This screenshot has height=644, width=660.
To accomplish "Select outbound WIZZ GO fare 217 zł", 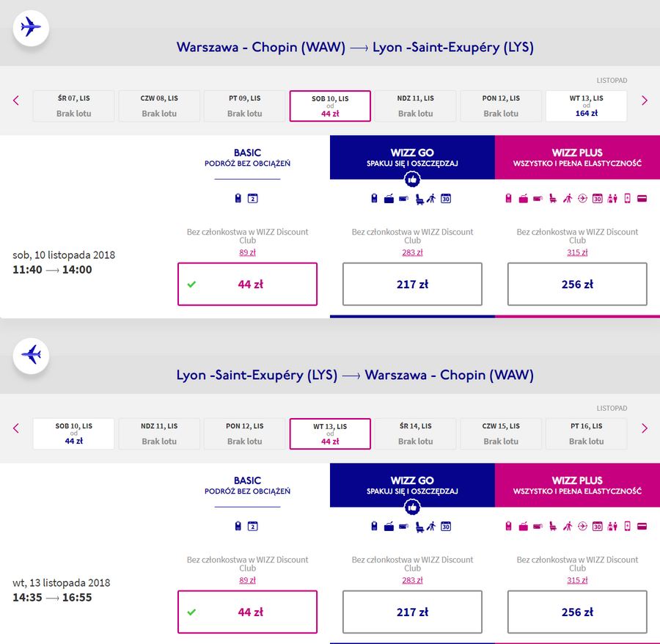I will pos(412,284).
